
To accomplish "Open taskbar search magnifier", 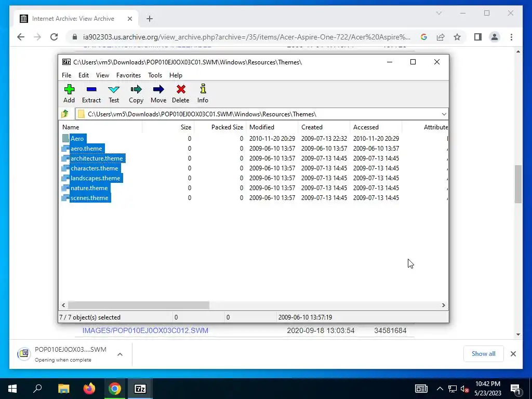I will 37,389.
